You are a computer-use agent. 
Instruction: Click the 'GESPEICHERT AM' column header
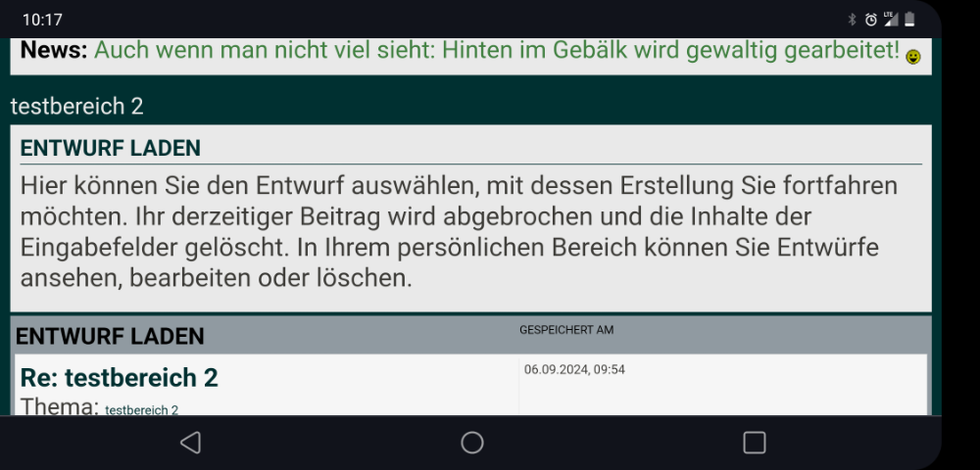pyautogui.click(x=566, y=330)
